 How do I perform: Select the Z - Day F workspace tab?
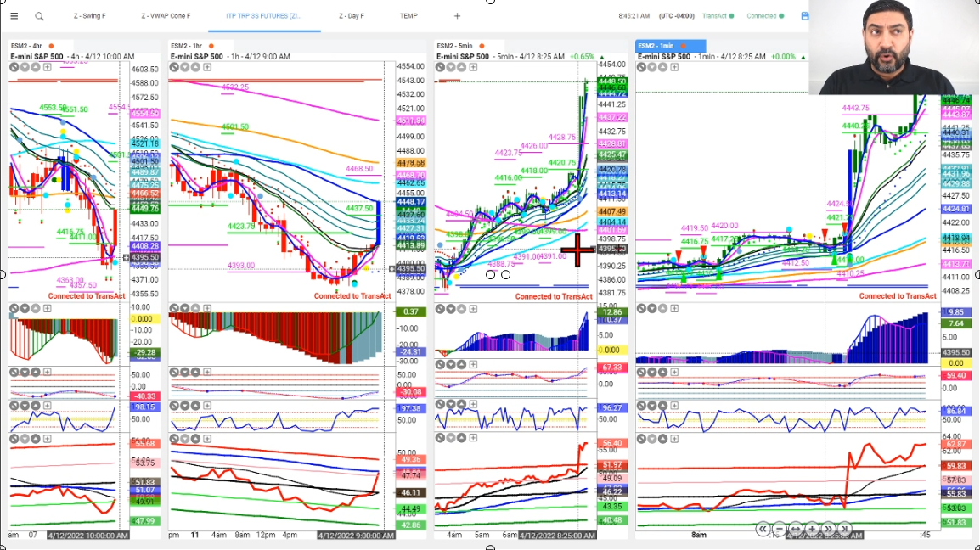pyautogui.click(x=354, y=16)
